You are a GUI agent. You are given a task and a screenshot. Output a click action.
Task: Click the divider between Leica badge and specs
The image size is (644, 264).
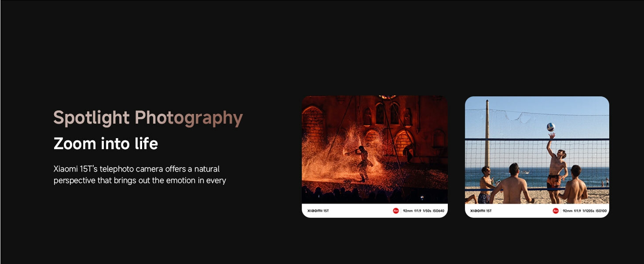tap(401, 210)
